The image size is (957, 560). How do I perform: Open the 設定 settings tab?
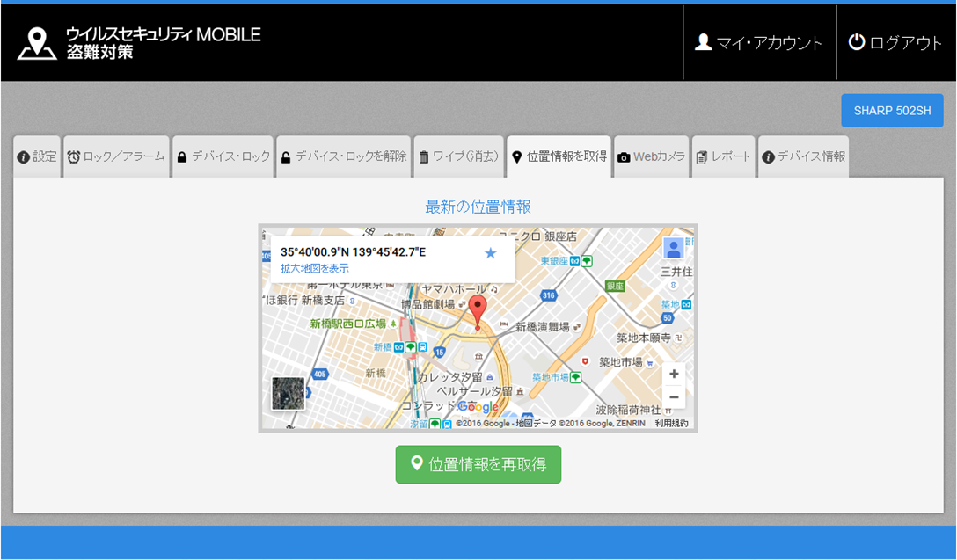click(37, 156)
